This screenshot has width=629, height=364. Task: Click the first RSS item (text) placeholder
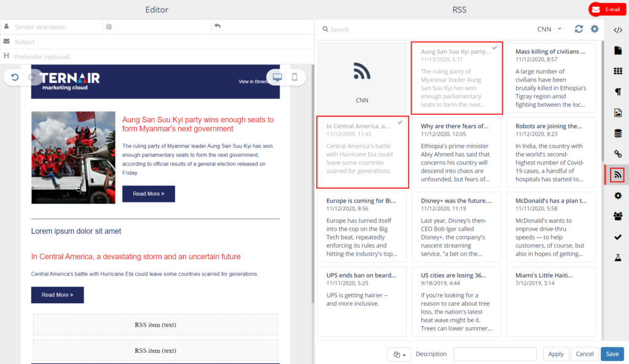tap(155, 325)
